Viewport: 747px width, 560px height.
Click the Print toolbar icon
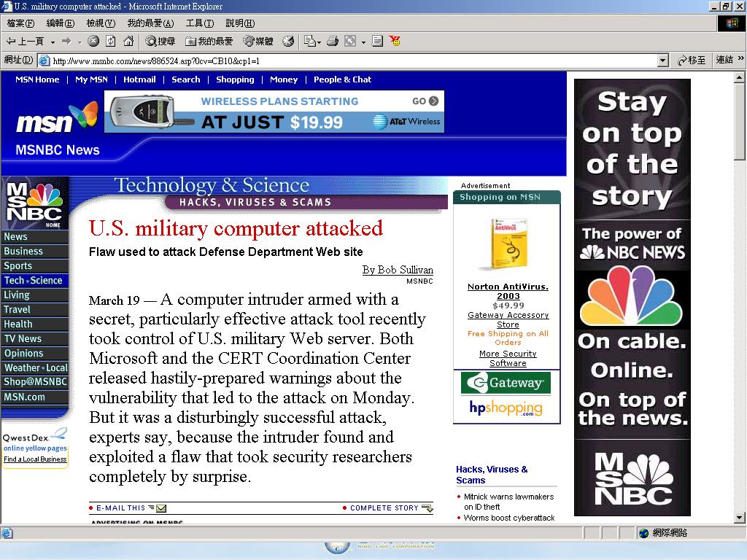click(333, 42)
